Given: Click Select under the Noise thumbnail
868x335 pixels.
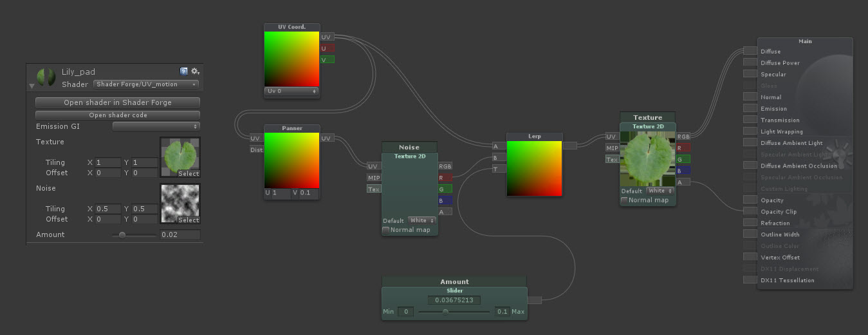Looking at the screenshot, I should pyautogui.click(x=189, y=220).
